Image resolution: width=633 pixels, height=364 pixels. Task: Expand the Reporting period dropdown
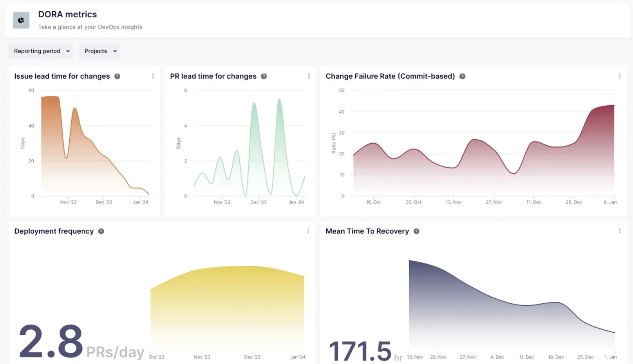coord(41,51)
